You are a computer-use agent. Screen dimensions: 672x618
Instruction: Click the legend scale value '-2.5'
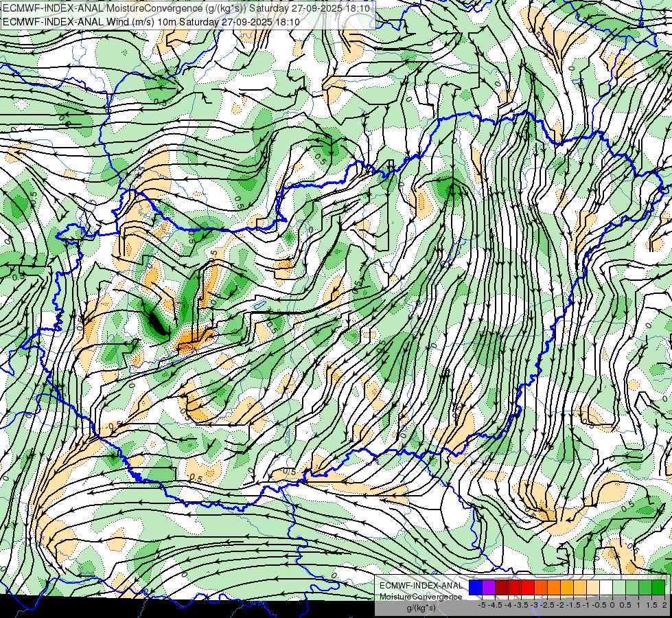point(548,605)
